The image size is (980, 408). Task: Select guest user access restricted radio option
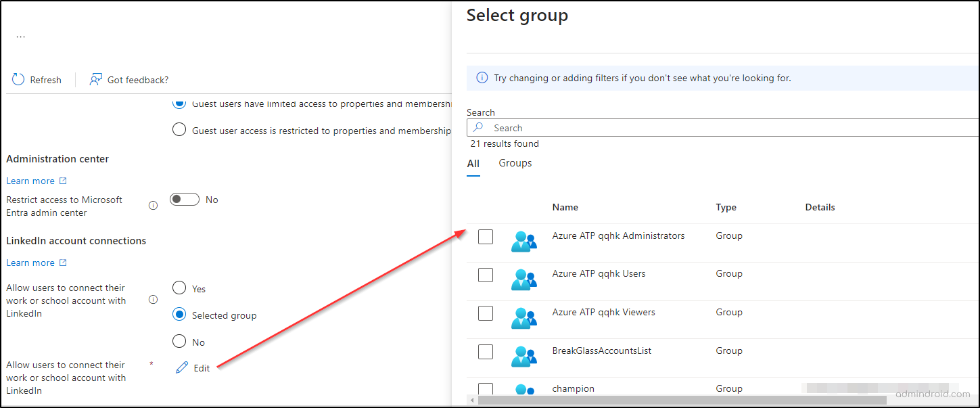click(x=179, y=130)
